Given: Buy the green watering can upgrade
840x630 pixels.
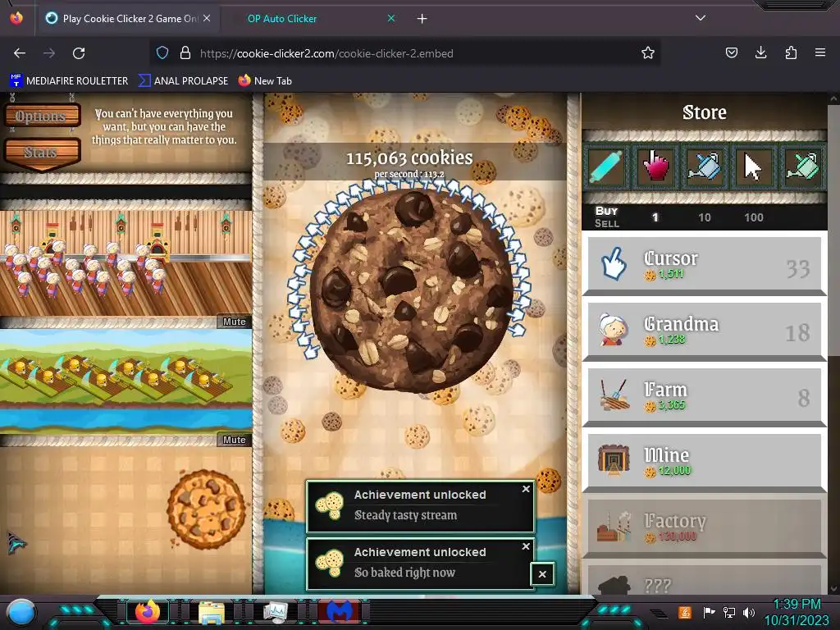Looking at the screenshot, I should pyautogui.click(x=801, y=167).
